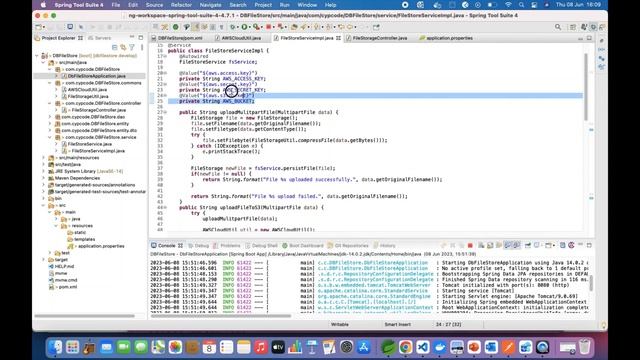Select HELP.md in Project Explorer

(64, 267)
